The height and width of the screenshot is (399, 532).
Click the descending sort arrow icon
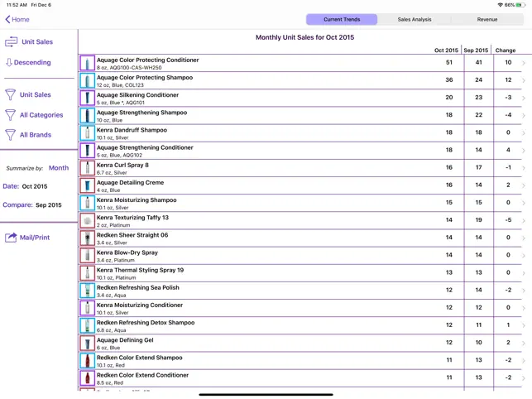[9, 62]
